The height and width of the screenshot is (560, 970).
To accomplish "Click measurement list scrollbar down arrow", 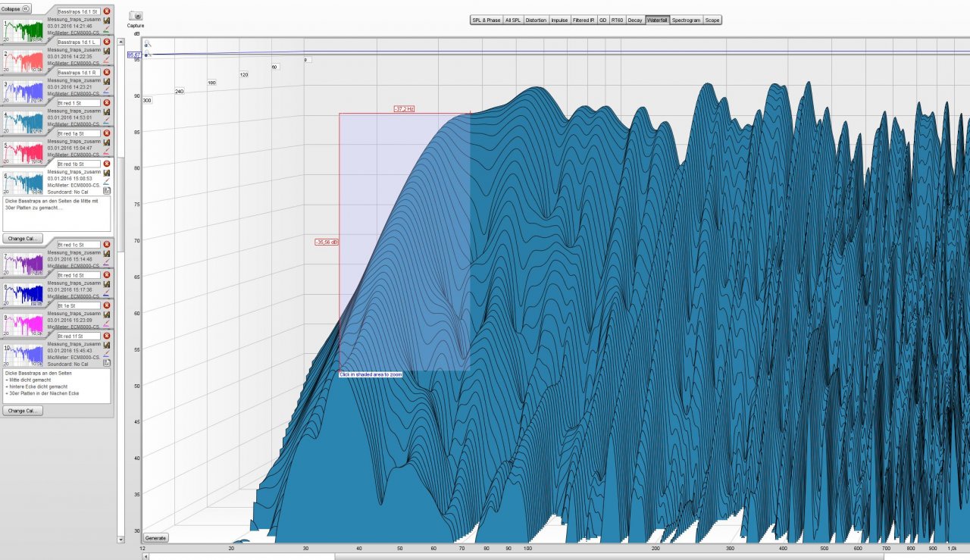I will coord(120,540).
